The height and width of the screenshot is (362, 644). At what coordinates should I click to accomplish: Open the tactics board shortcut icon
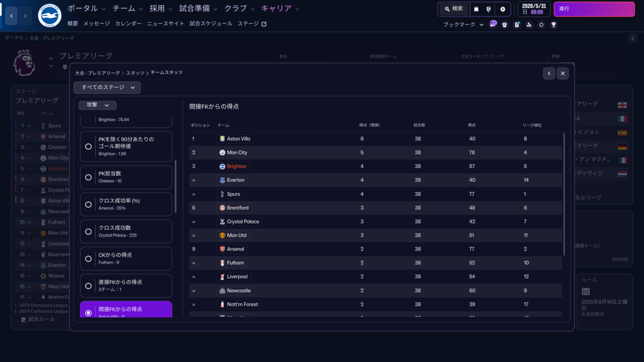(x=517, y=25)
